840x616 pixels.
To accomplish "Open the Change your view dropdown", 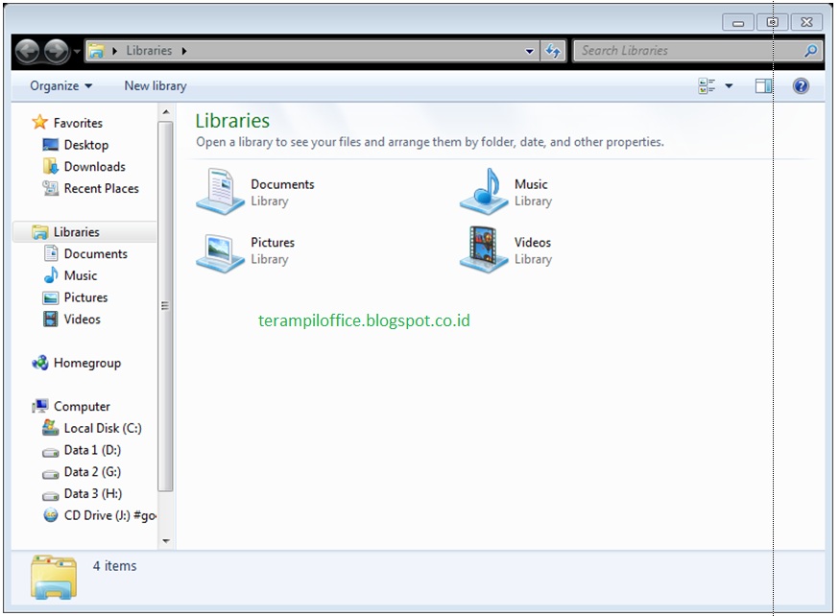I will [x=726, y=85].
